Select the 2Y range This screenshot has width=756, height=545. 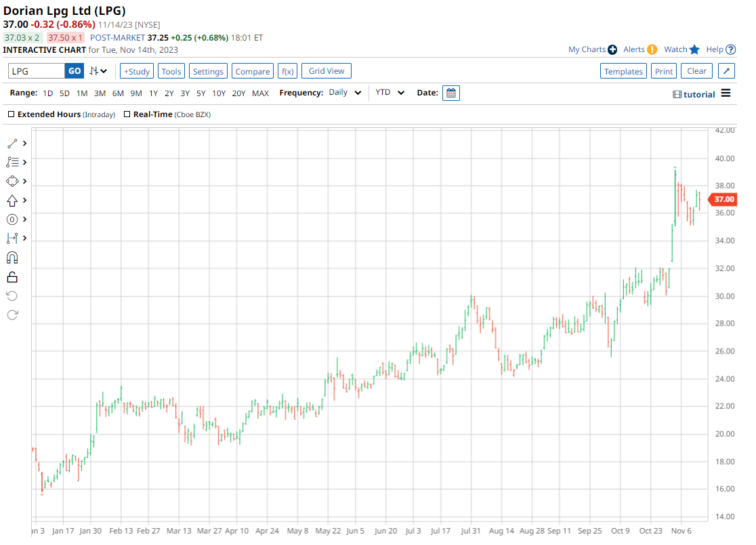pos(169,93)
